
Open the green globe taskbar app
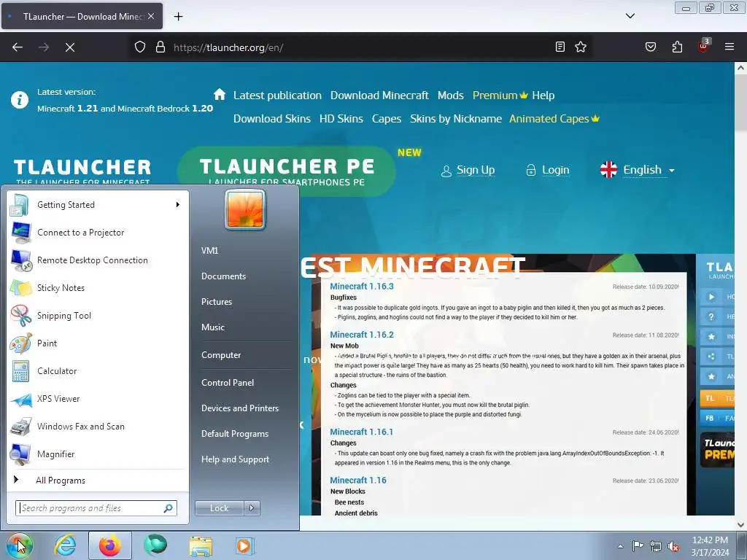[x=155, y=545]
